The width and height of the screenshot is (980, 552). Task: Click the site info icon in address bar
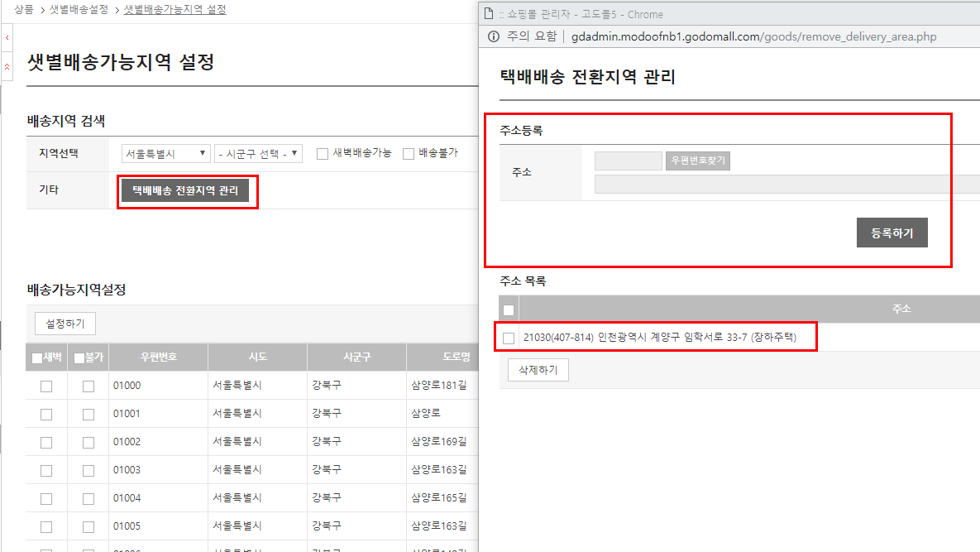494,36
